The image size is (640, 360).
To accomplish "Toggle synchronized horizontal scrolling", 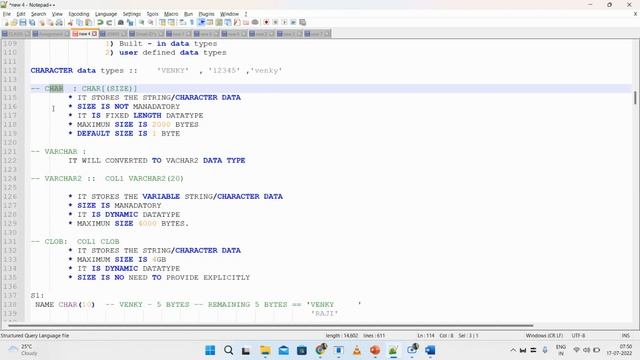I will click(171, 22).
